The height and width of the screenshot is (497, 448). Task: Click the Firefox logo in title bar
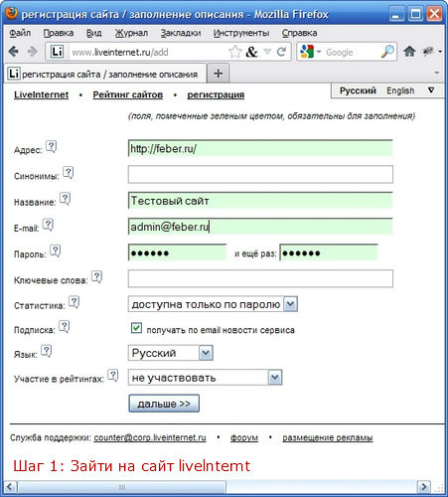pyautogui.click(x=11, y=13)
